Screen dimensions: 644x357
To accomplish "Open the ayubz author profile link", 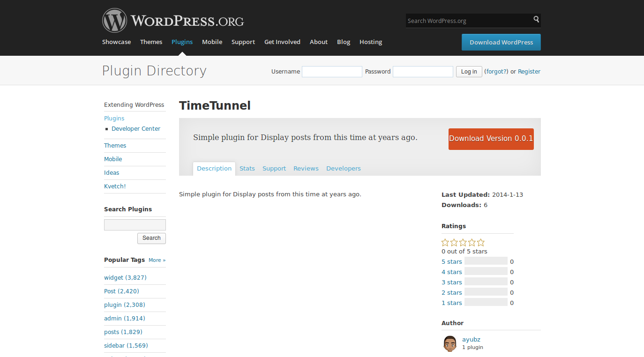I will point(471,340).
